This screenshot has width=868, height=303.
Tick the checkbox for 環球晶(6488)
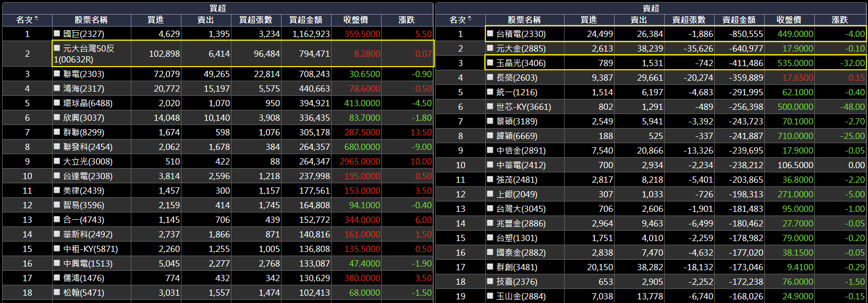point(57,103)
